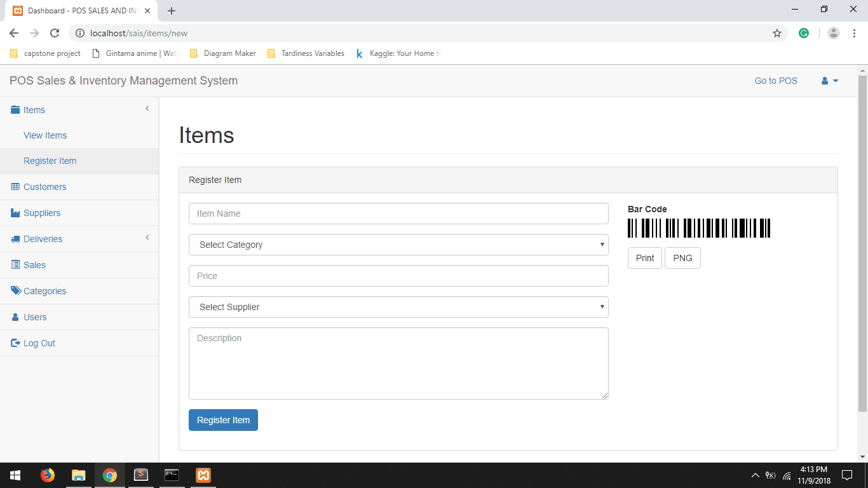Screen dimensions: 868x488
Task: Click the Sales list icon
Action: pos(15,265)
